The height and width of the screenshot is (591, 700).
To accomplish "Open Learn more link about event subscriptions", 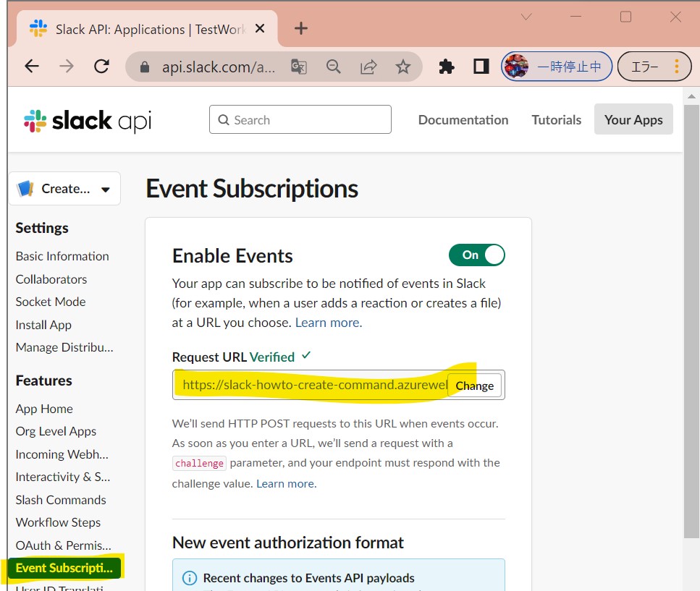I will (329, 323).
